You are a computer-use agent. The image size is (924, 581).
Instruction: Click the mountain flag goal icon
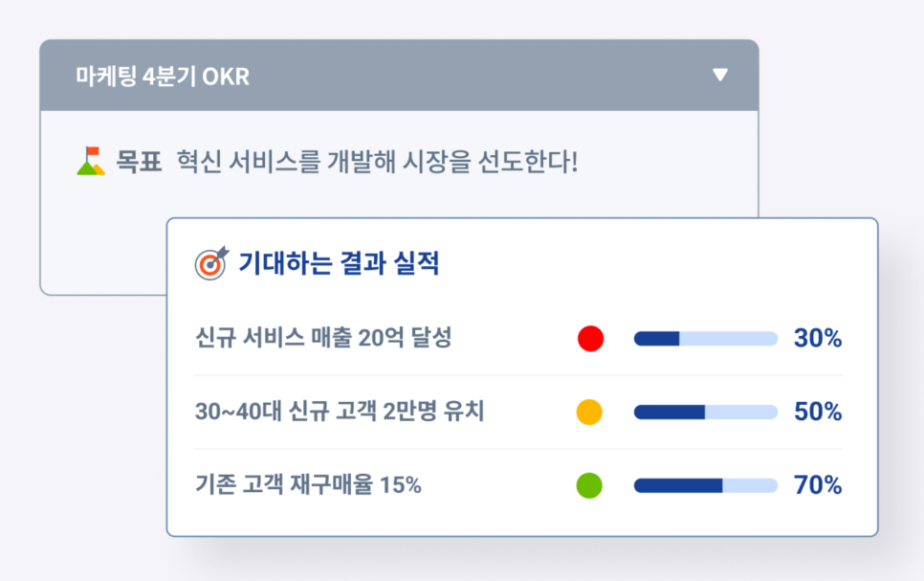91,161
